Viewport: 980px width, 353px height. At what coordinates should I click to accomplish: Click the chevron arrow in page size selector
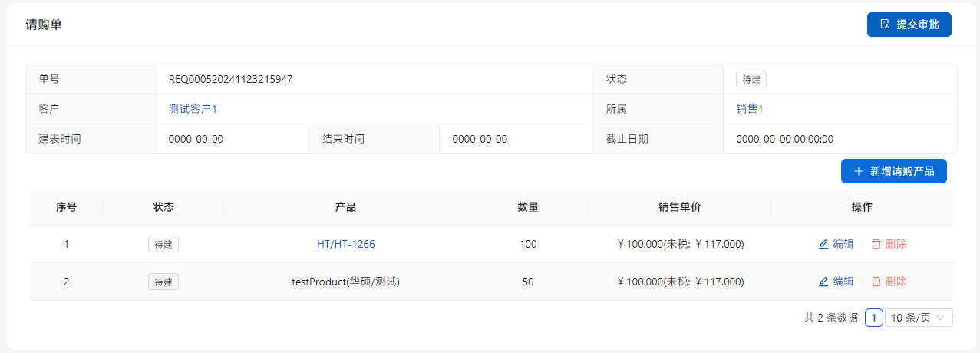pos(940,318)
